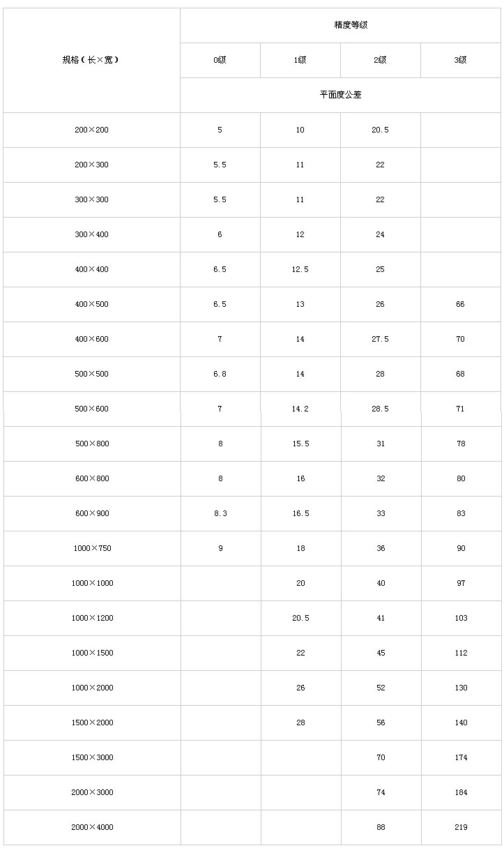The image size is (504, 855).
Task: Click the 300×400 specification cell
Action: coord(91,234)
